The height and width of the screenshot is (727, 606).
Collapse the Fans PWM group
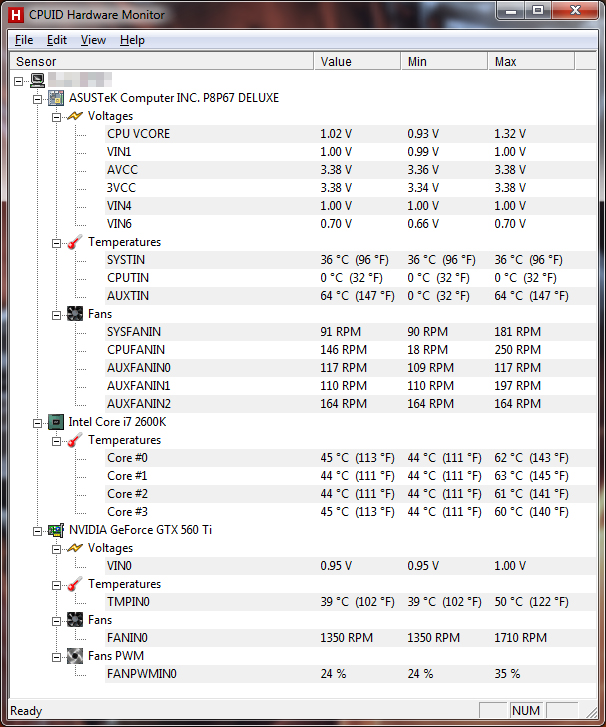tap(57, 657)
